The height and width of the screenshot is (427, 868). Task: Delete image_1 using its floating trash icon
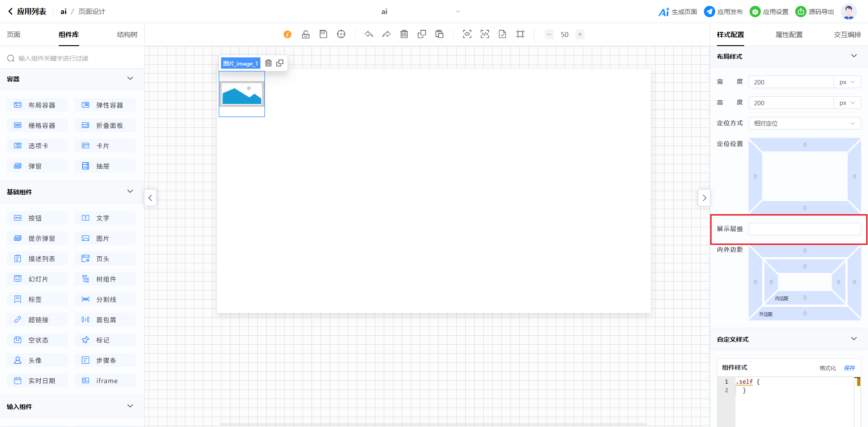(x=269, y=63)
